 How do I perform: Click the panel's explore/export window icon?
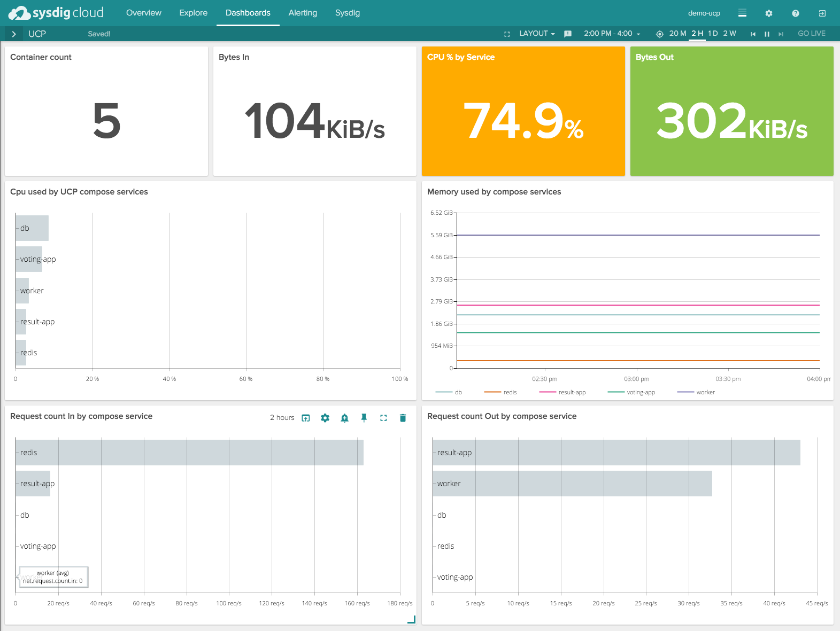tap(306, 418)
